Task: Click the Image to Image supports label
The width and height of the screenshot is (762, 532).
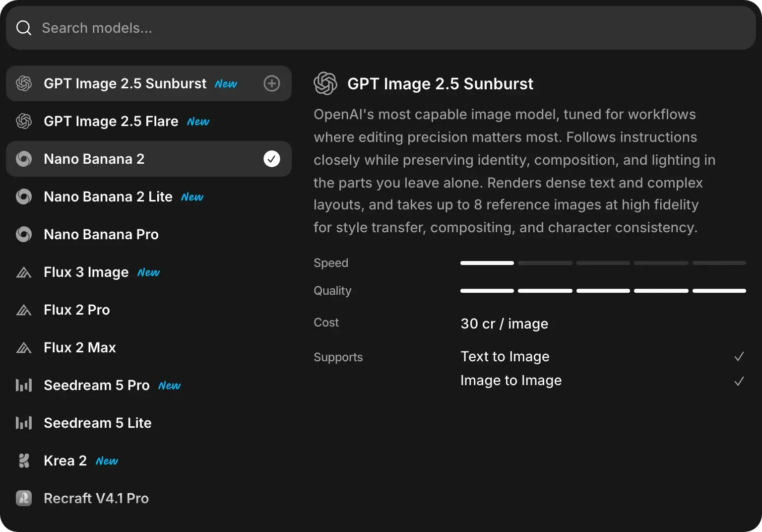Action: [x=511, y=380]
